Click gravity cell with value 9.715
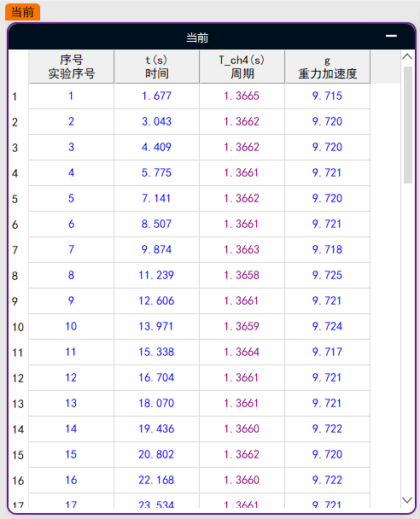This screenshot has height=519, width=420. tap(327, 96)
